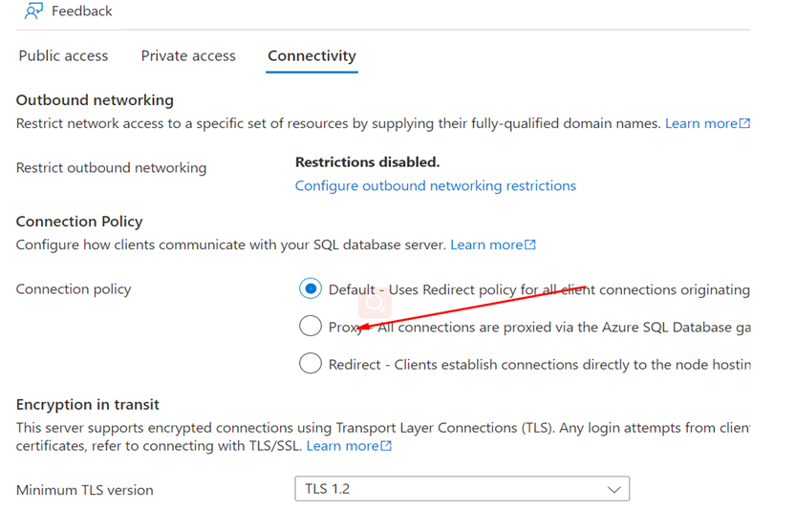Click the magnifier icon near Proxy option
Screen dimensions: 796x532
coord(375,303)
